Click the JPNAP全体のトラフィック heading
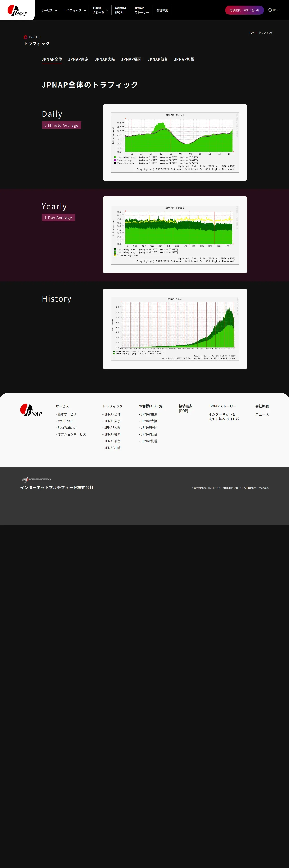 (x=90, y=85)
